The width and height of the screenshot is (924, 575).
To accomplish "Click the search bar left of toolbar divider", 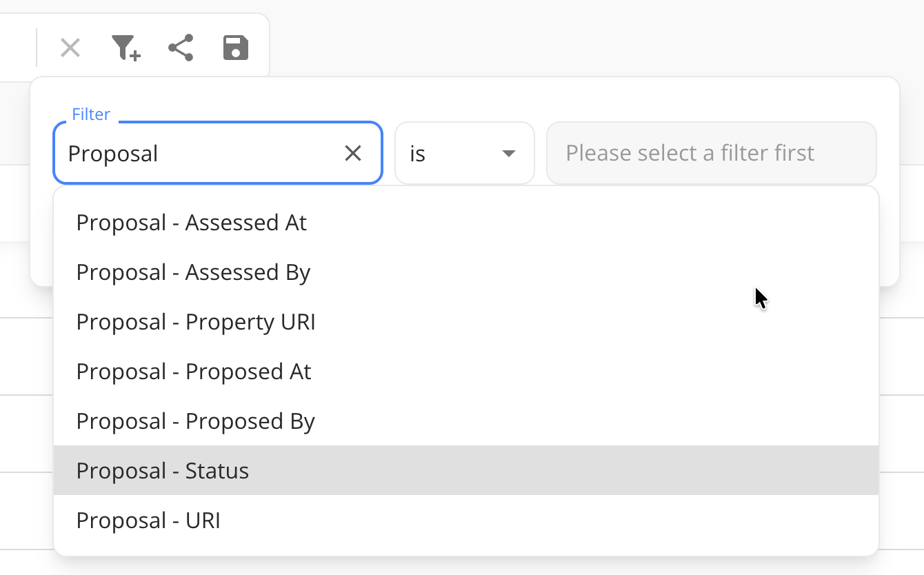I will (17, 48).
